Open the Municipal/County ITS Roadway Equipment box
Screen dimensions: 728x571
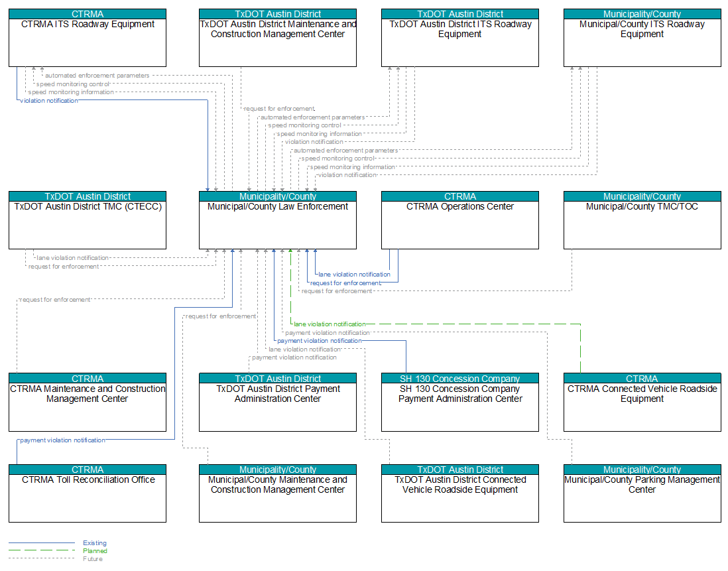[x=642, y=38]
